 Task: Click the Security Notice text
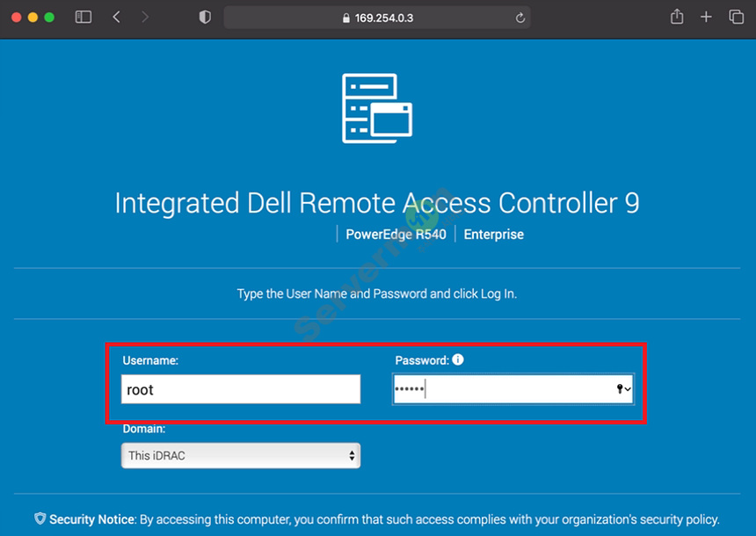[384, 519]
